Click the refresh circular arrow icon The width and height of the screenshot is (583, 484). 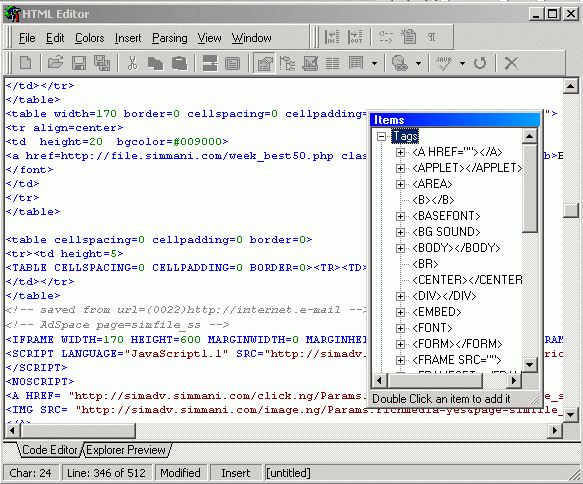pyautogui.click(x=480, y=63)
